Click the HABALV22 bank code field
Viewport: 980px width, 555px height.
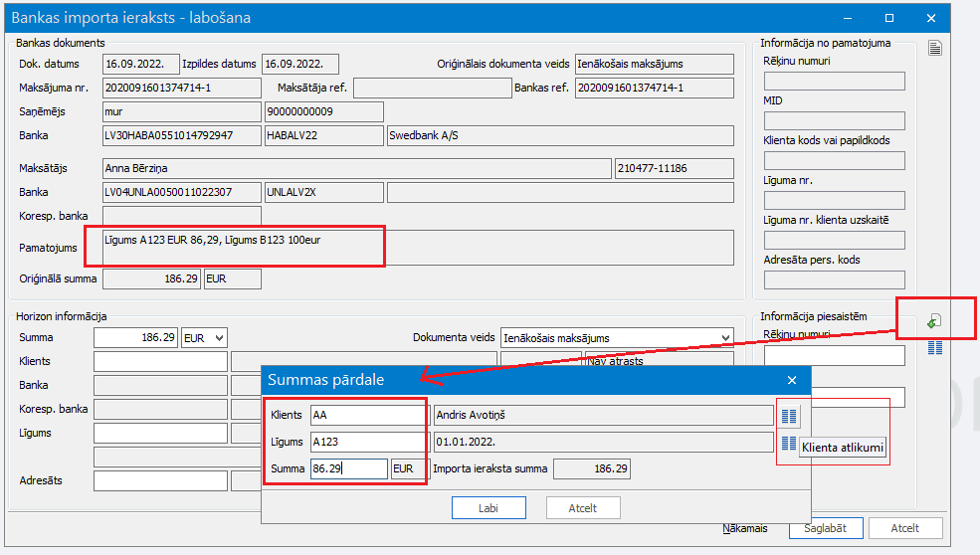(323, 135)
